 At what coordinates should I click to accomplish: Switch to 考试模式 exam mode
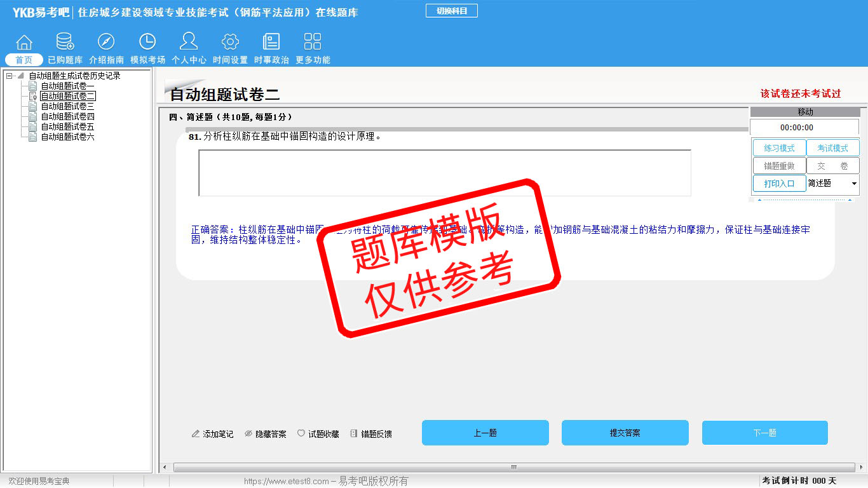832,148
